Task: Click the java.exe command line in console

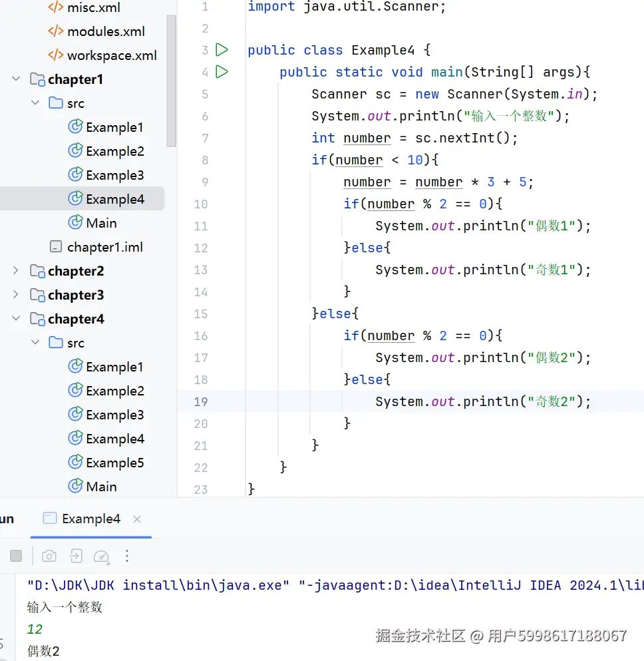Action: click(335, 585)
